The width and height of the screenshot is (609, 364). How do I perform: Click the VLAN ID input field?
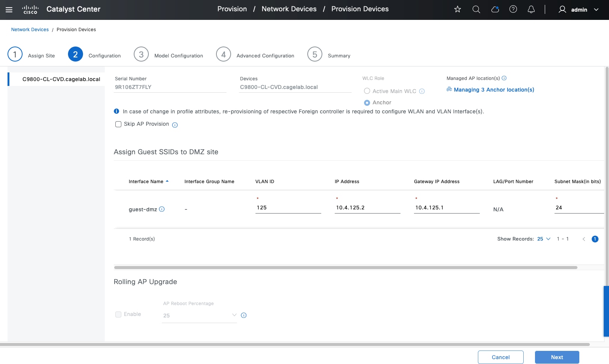[x=288, y=208]
